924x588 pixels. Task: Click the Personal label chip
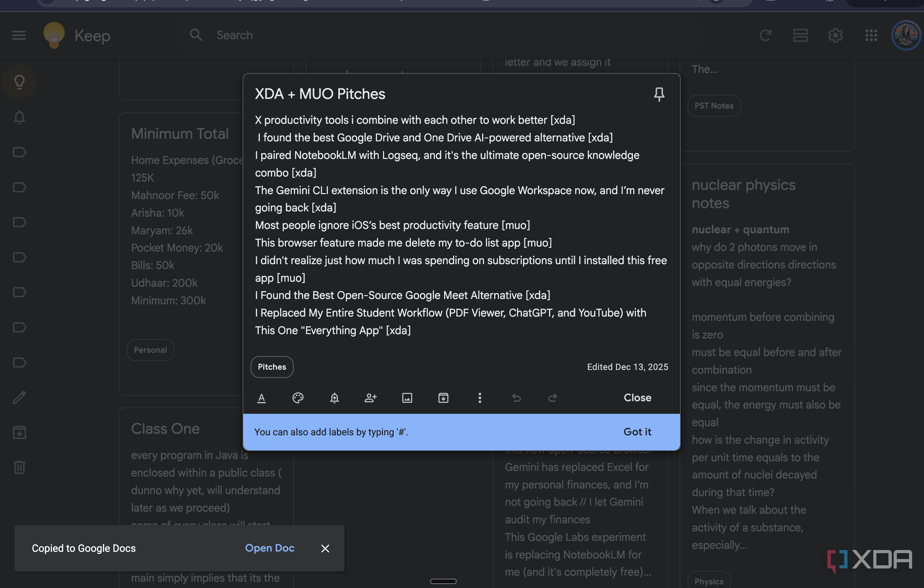150,350
